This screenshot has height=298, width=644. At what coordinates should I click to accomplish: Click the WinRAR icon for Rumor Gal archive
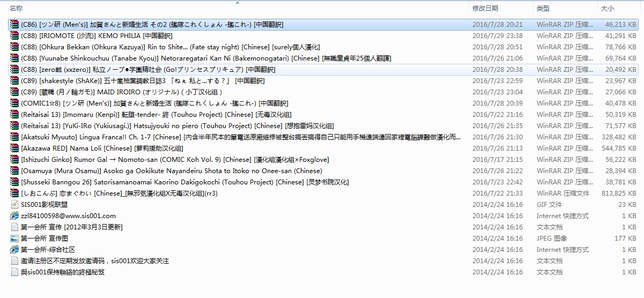point(14,160)
